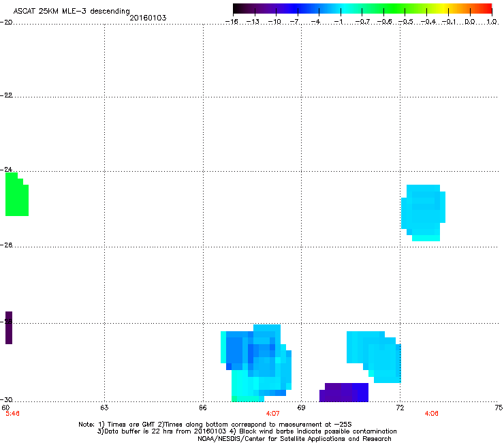Click the longitude label 72

400,408
